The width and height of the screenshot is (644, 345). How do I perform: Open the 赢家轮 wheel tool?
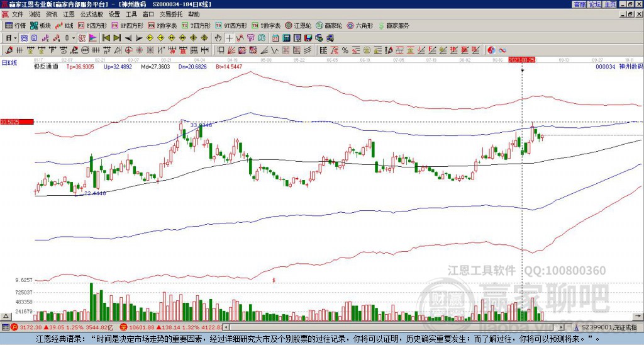tap(329, 25)
